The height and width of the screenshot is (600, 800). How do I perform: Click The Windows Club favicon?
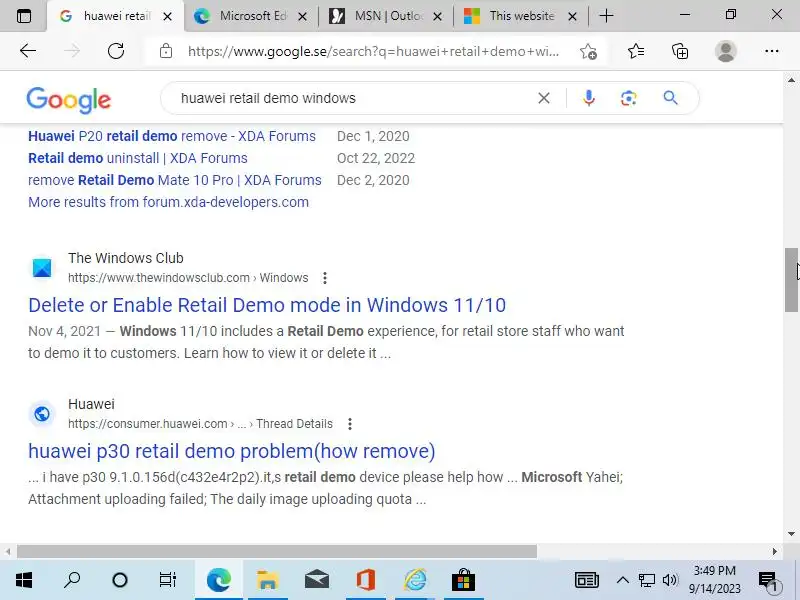pos(42,267)
